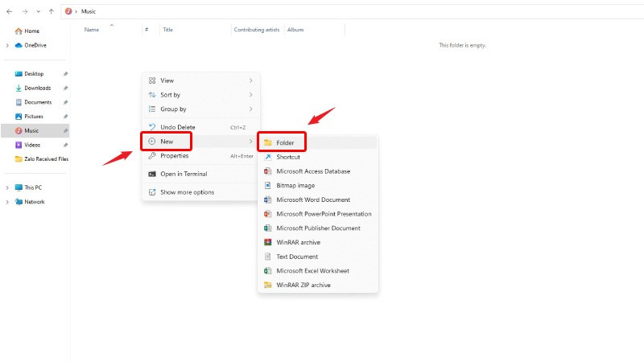This screenshot has width=644, height=362.
Task: Sort by the # column header
Action: 147,30
